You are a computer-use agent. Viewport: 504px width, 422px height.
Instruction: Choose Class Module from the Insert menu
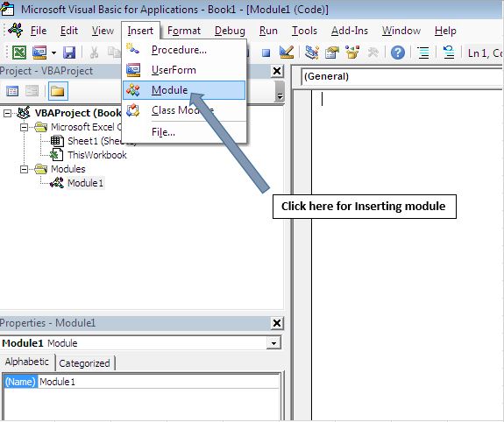tap(184, 110)
